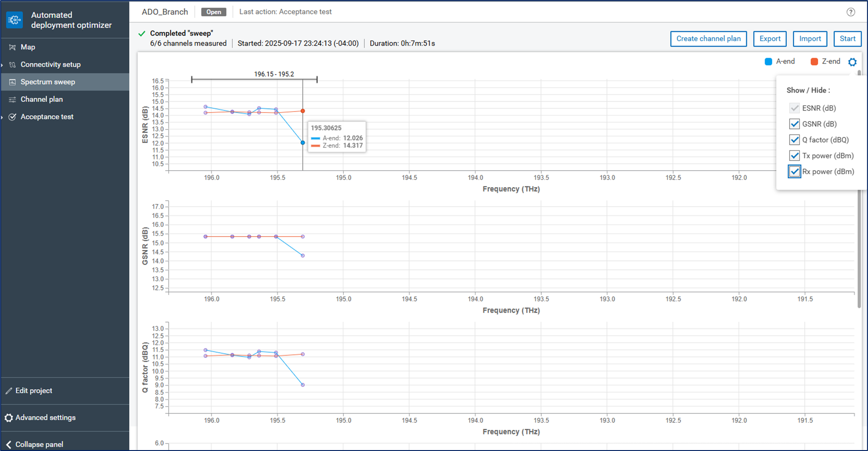Open Channel plan via its sidebar icon

point(12,99)
